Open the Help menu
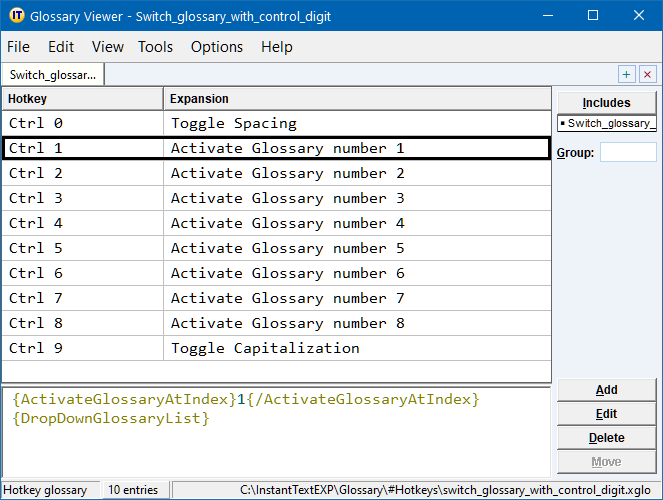Screen dimensions: 663x500 277,46
